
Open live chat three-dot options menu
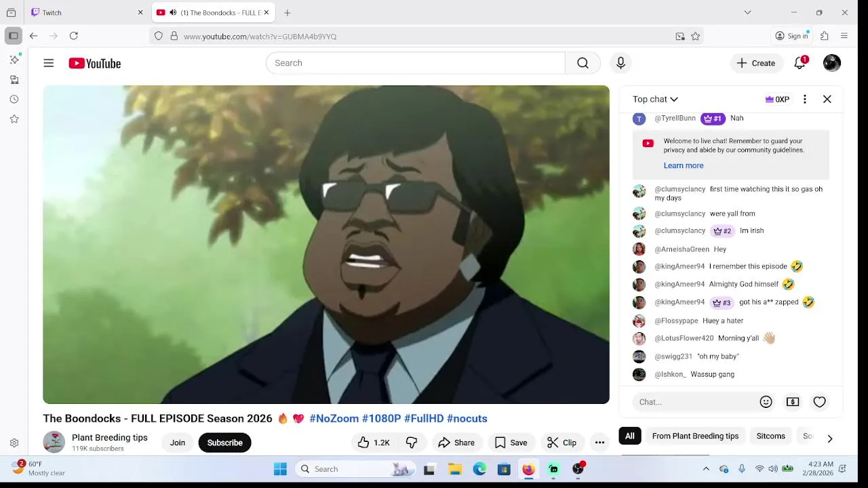pyautogui.click(x=805, y=99)
